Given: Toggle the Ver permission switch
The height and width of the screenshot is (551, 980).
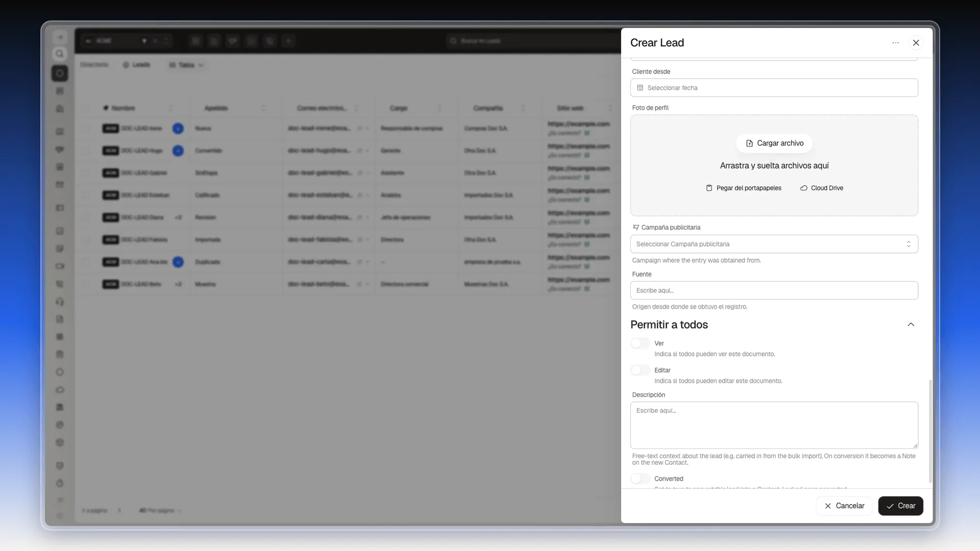Looking at the screenshot, I should [x=640, y=343].
